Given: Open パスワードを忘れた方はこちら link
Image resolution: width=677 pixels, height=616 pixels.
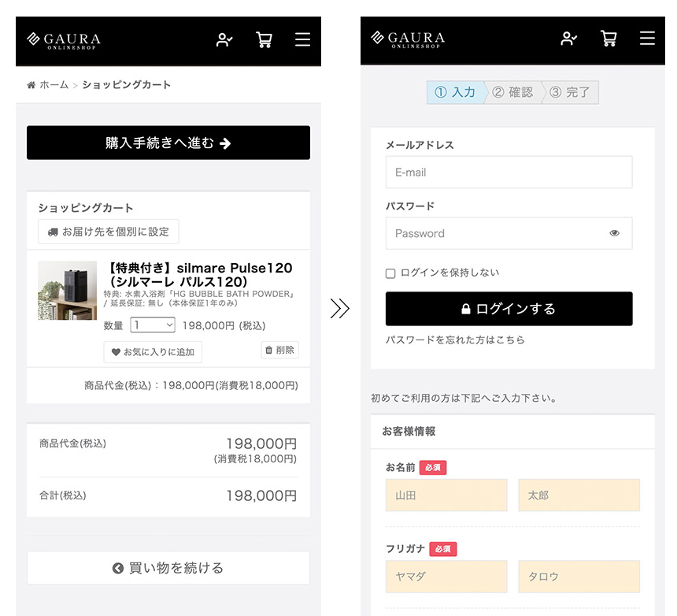Looking at the screenshot, I should [455, 340].
